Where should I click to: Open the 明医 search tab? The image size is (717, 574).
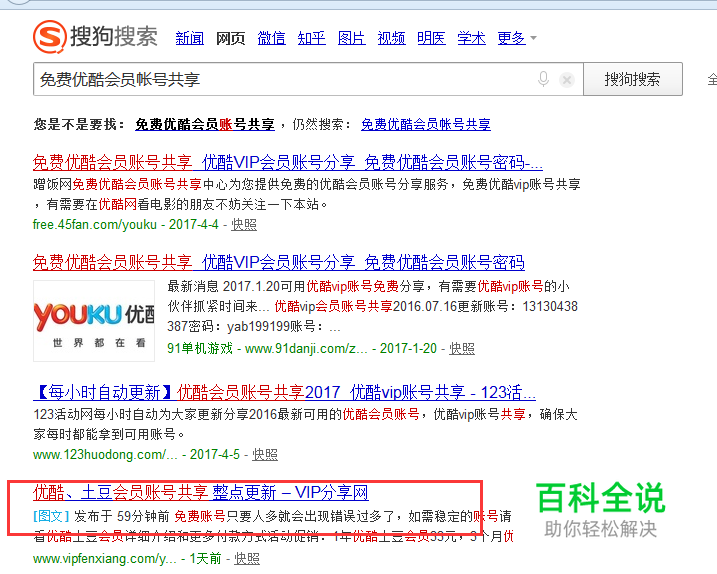pyautogui.click(x=431, y=38)
